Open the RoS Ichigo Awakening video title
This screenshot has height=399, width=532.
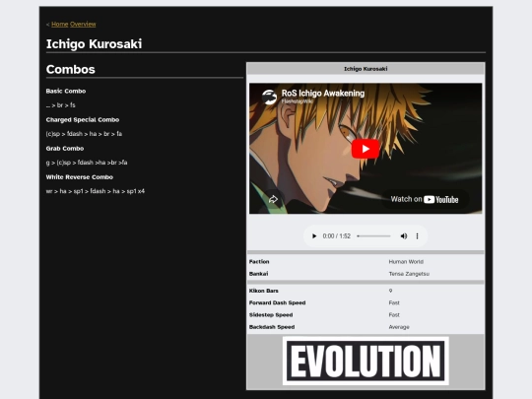(323, 93)
